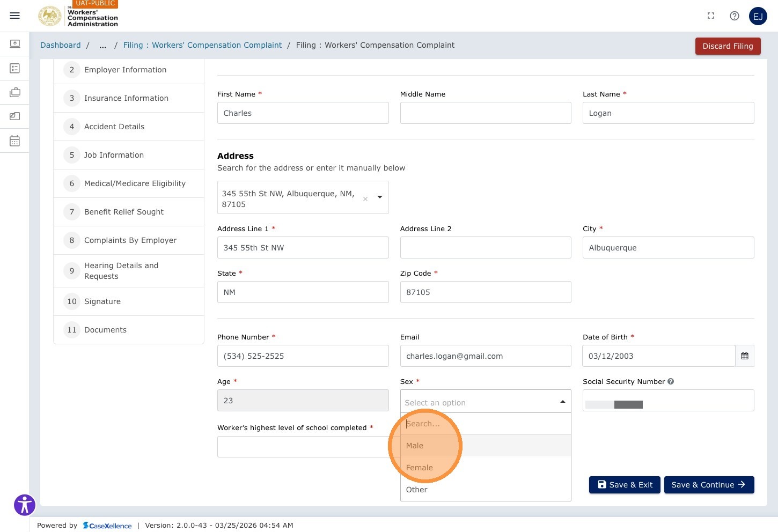Open the hamburger navigation menu
The width and height of the screenshot is (778, 532).
click(x=15, y=16)
